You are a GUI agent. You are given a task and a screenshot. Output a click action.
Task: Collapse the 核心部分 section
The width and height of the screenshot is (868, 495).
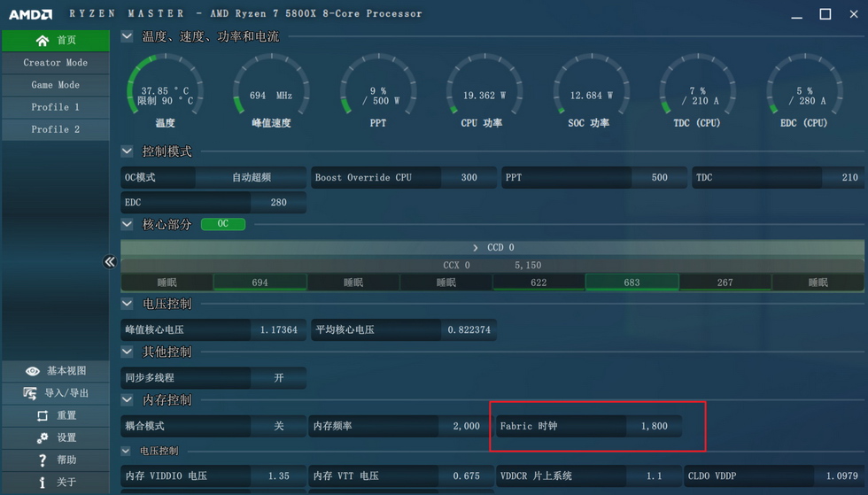click(127, 224)
